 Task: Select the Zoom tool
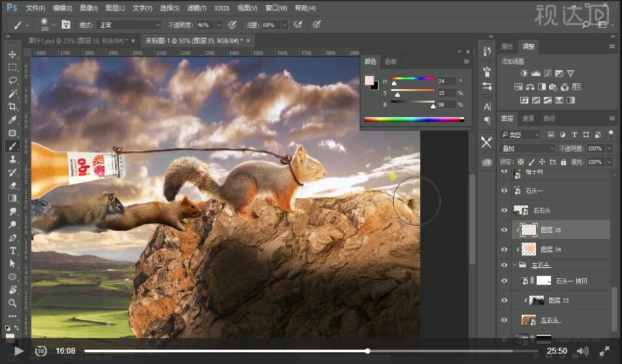tap(12, 303)
